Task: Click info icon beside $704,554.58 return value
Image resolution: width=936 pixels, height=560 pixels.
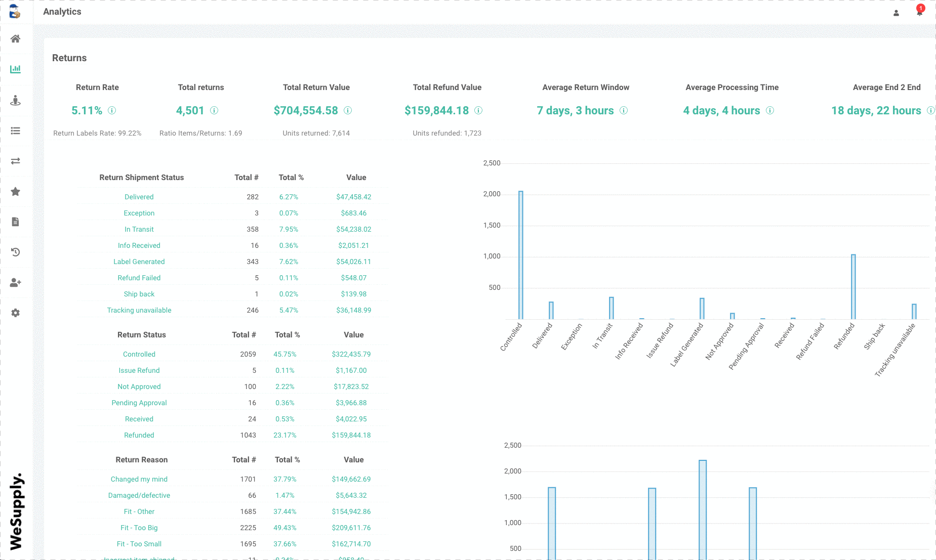Action: click(348, 110)
